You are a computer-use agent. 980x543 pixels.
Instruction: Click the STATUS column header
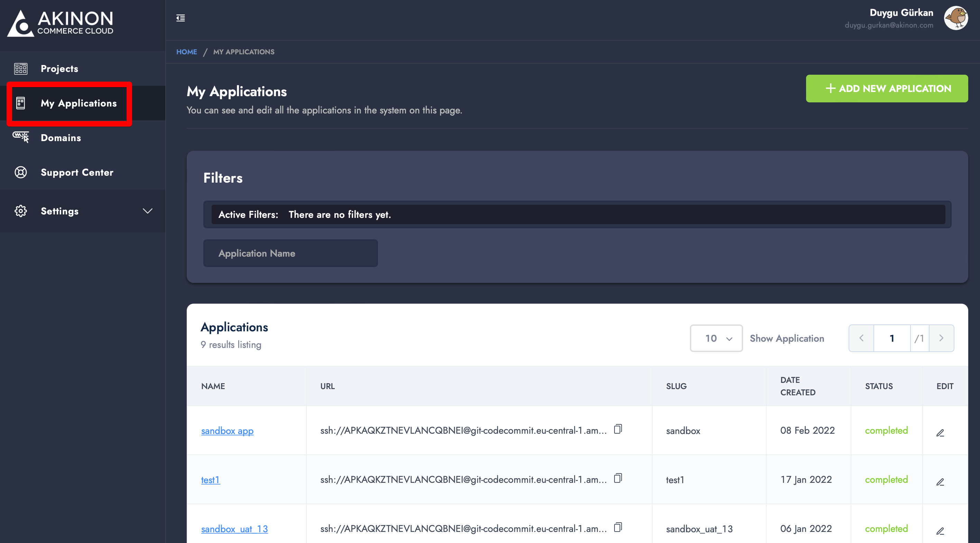(x=879, y=386)
